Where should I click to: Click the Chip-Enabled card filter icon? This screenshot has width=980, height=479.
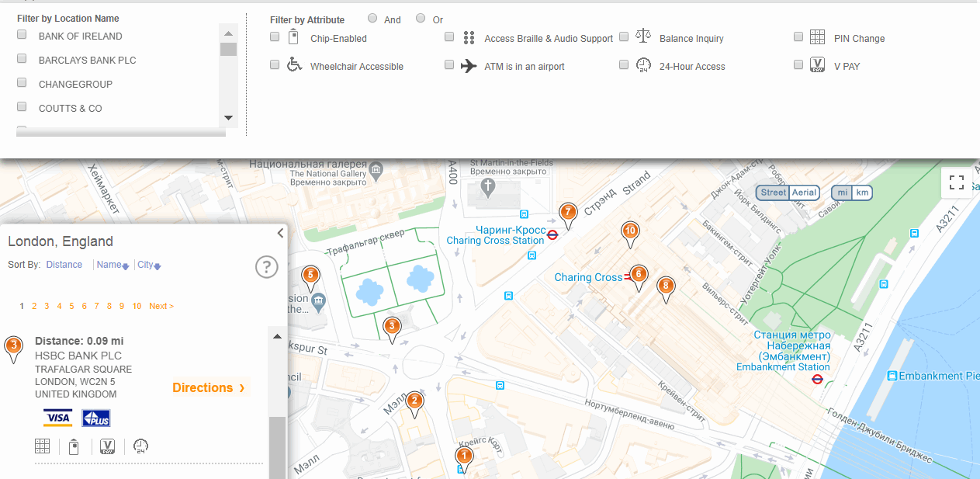[x=293, y=36]
